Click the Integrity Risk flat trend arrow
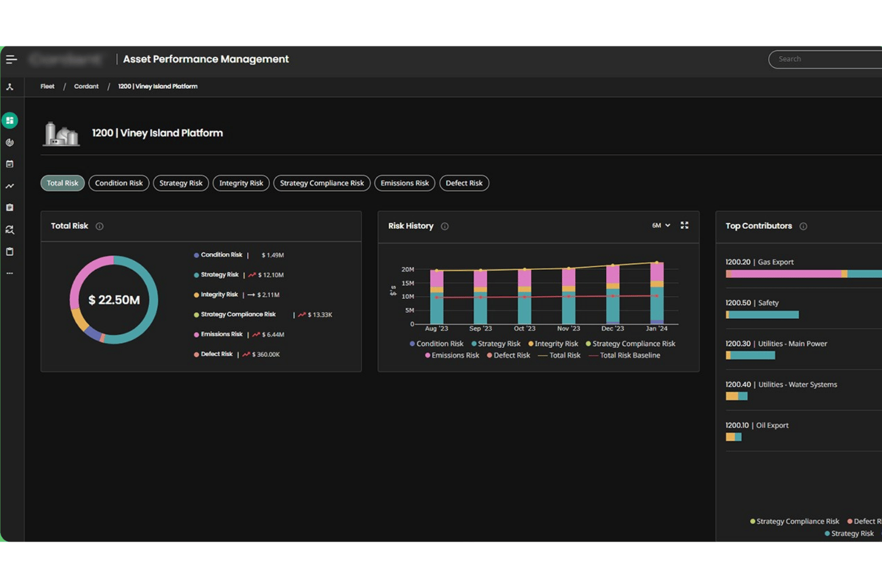This screenshot has height=588, width=882. pyautogui.click(x=251, y=295)
